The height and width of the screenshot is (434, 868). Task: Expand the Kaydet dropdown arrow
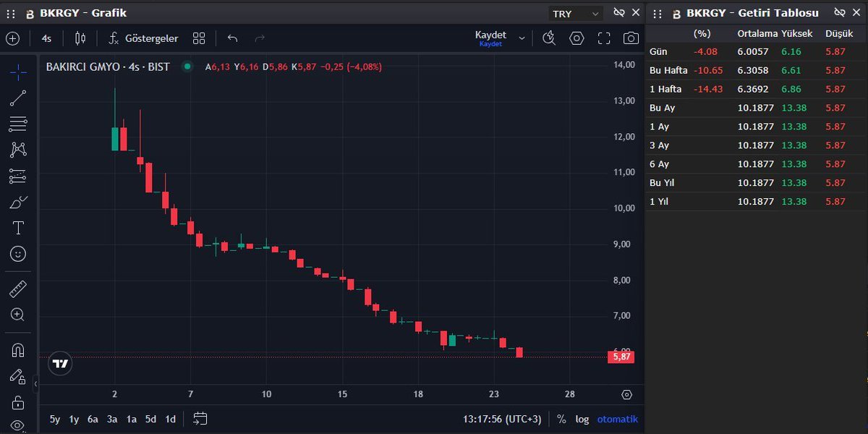522,38
